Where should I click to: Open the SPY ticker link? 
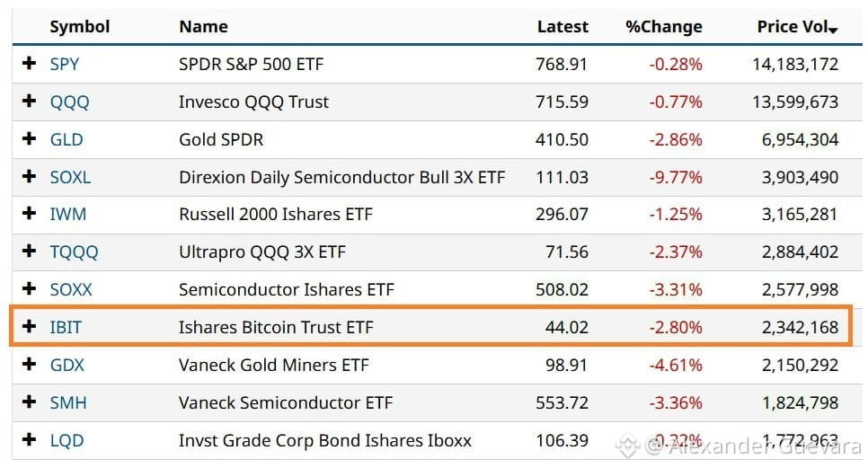[x=64, y=64]
